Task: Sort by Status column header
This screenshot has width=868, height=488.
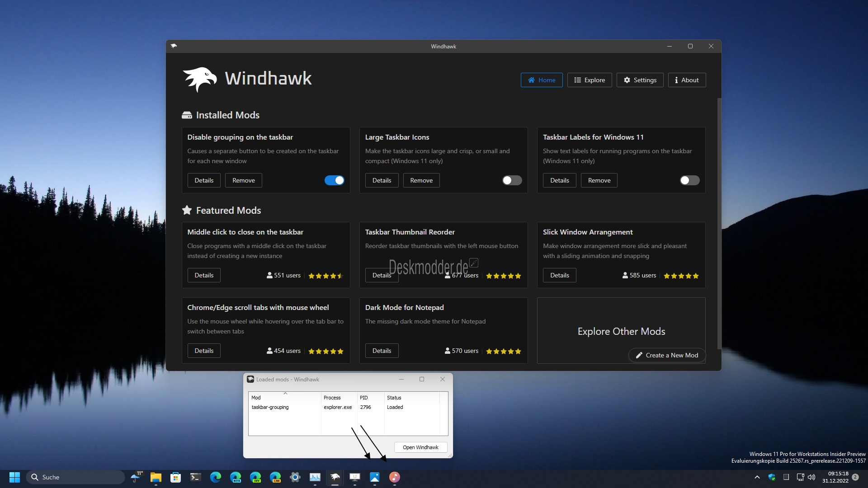Action: coord(412,398)
